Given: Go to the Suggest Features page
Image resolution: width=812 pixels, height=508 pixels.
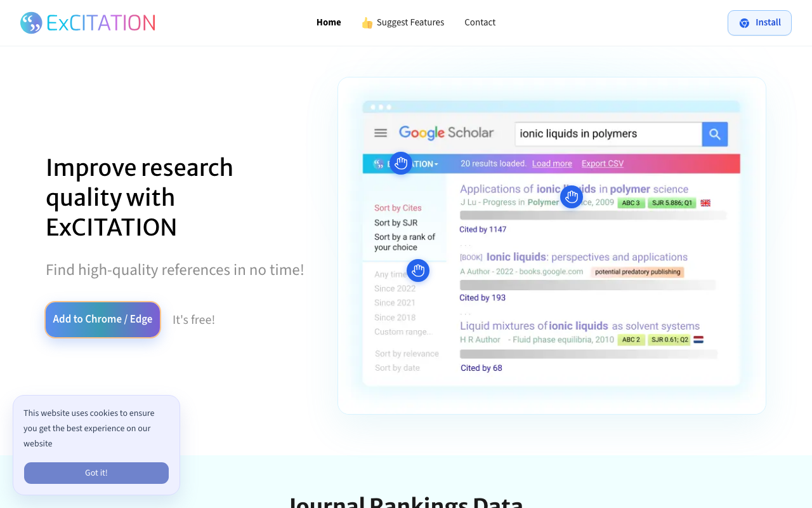Looking at the screenshot, I should click(x=403, y=23).
